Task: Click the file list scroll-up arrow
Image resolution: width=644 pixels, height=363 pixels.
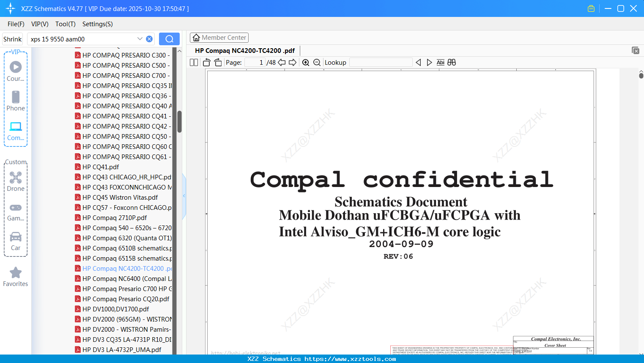Action: point(179,51)
